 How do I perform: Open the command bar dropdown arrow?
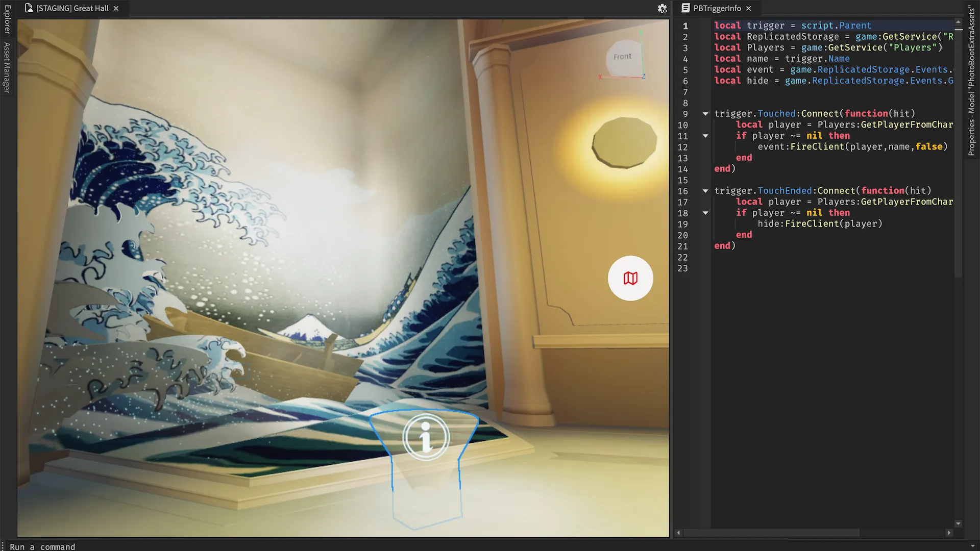click(x=972, y=546)
